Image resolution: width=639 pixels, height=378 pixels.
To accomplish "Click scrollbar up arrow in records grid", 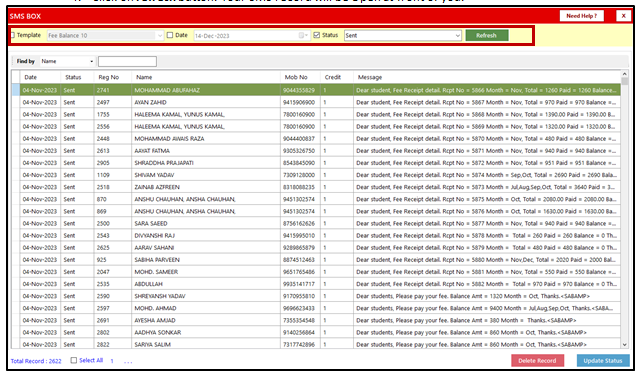I will pyautogui.click(x=624, y=74).
